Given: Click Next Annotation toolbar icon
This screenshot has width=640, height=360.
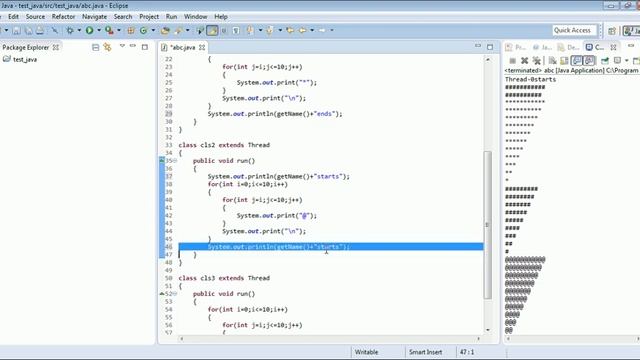Looking at the screenshot, I should [x=250, y=31].
